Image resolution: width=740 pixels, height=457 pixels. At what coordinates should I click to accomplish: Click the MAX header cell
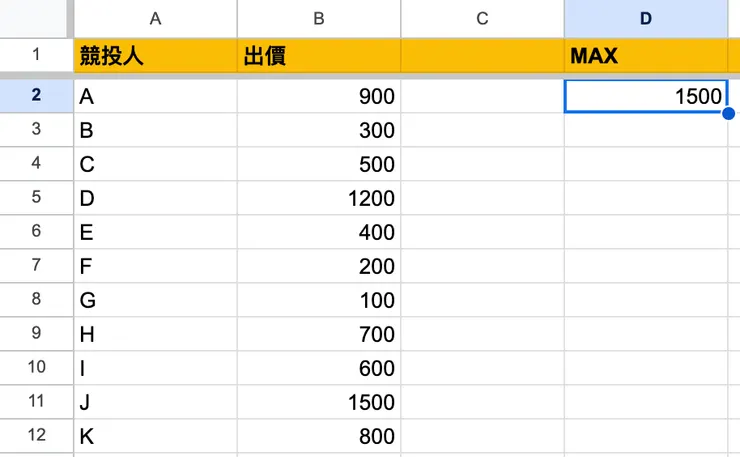click(x=645, y=56)
